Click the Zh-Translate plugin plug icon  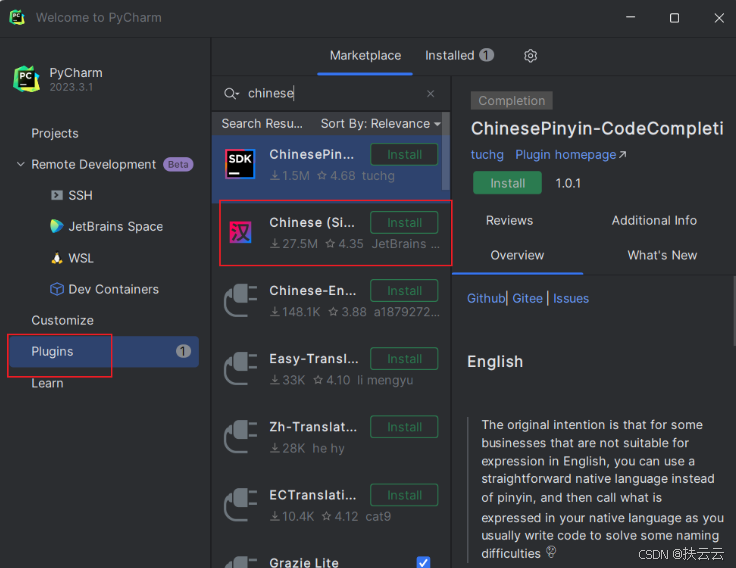240,437
